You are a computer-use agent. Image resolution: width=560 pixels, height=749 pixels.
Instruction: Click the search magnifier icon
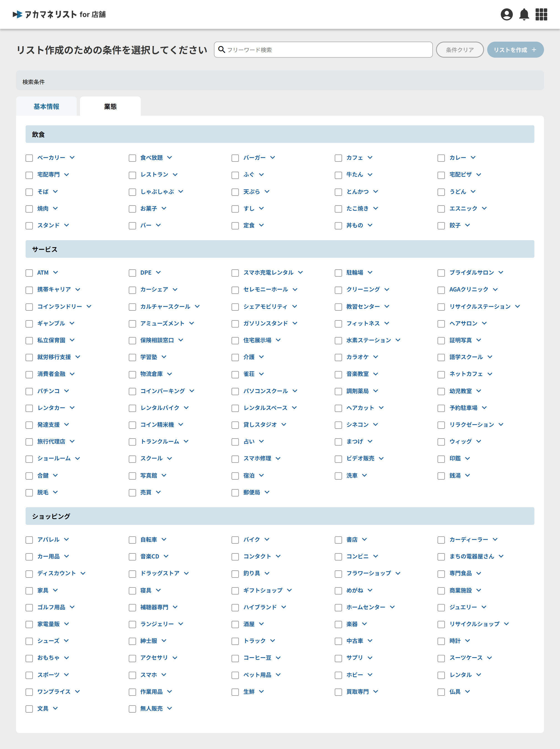point(222,49)
